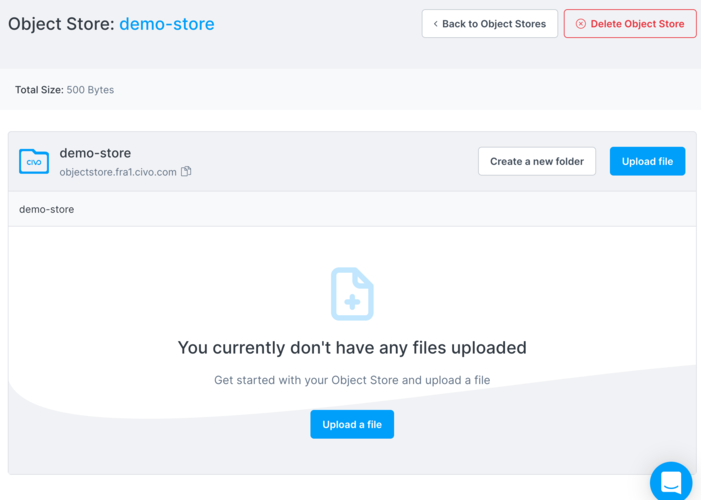Open the chat support widget

coord(671,482)
